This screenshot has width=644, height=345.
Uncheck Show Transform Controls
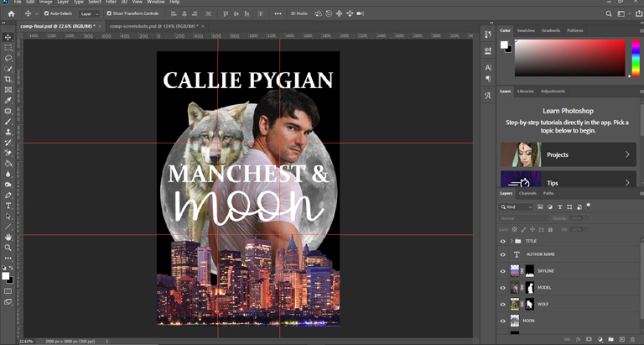[110, 13]
